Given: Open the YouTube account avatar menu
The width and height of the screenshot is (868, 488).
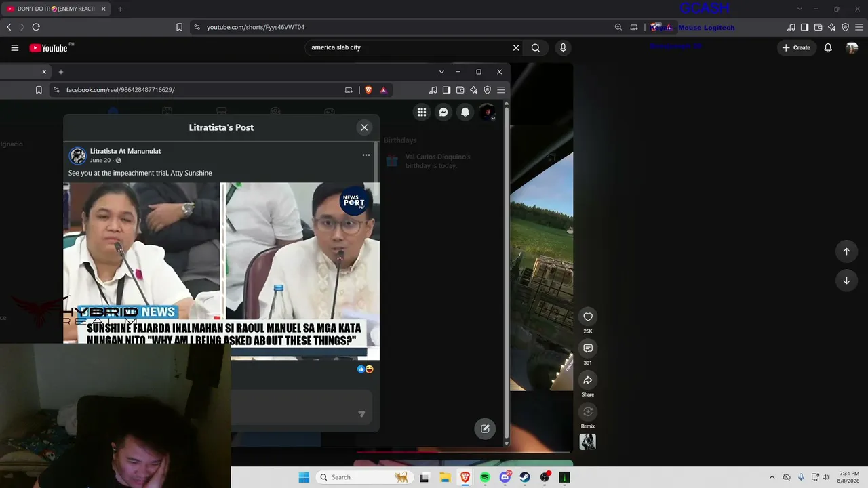Looking at the screenshot, I should click(852, 48).
